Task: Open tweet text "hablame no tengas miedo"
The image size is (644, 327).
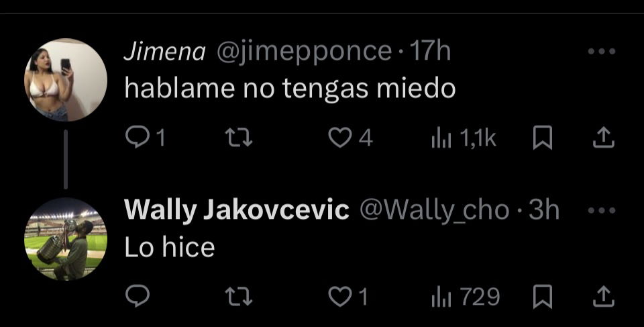Action: pyautogui.click(x=290, y=87)
